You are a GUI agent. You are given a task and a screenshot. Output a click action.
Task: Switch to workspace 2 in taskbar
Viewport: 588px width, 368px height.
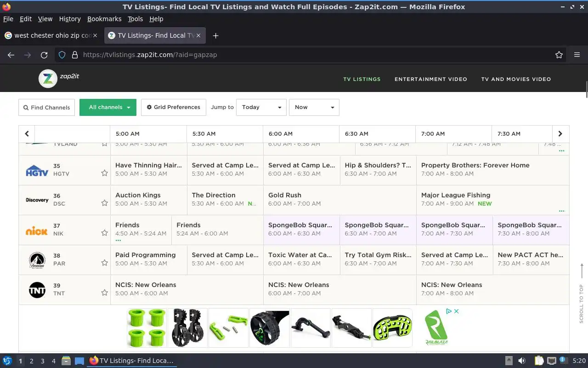tap(31, 361)
